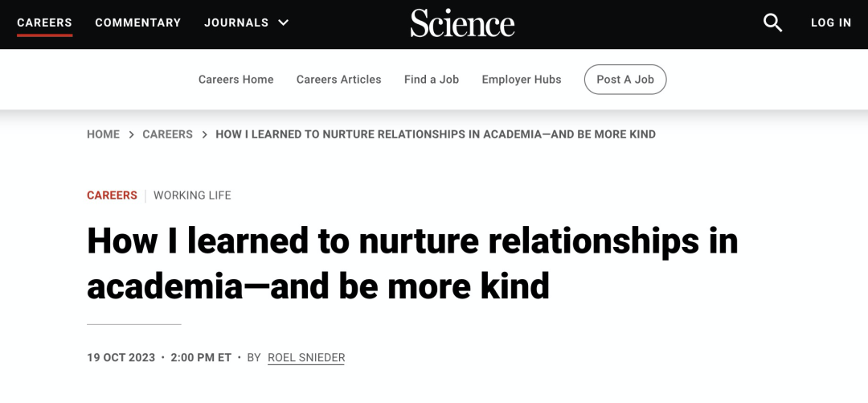Click the red Careers category label
Image resolution: width=868 pixels, height=403 pixels.
[x=112, y=195]
